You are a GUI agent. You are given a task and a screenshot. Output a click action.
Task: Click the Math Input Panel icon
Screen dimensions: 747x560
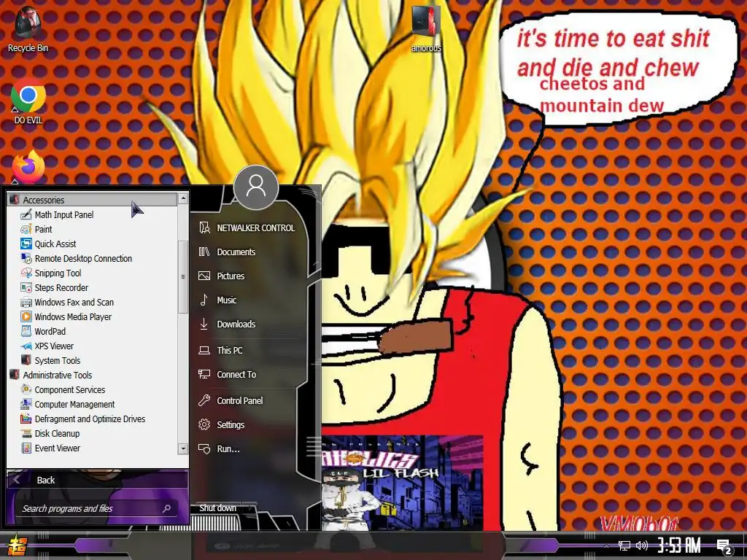(x=26, y=215)
